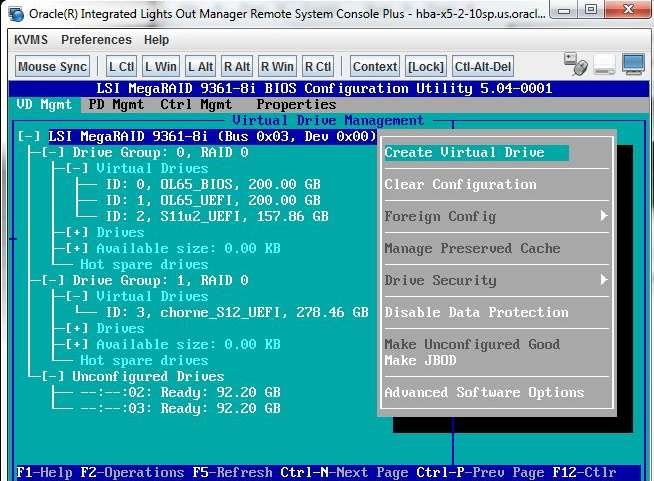The height and width of the screenshot is (481, 654).
Task: Switch to the VD Mgmt tab
Action: pos(44,104)
